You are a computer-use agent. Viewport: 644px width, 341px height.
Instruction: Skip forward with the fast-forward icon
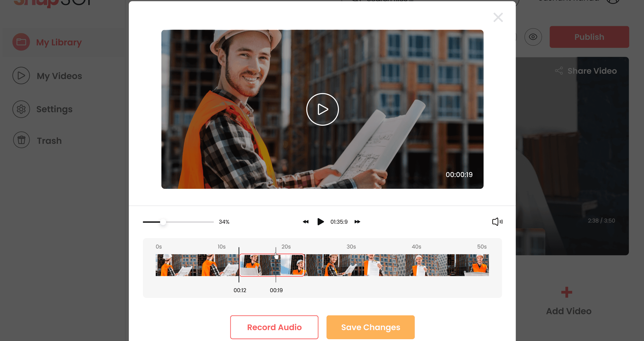pos(357,222)
